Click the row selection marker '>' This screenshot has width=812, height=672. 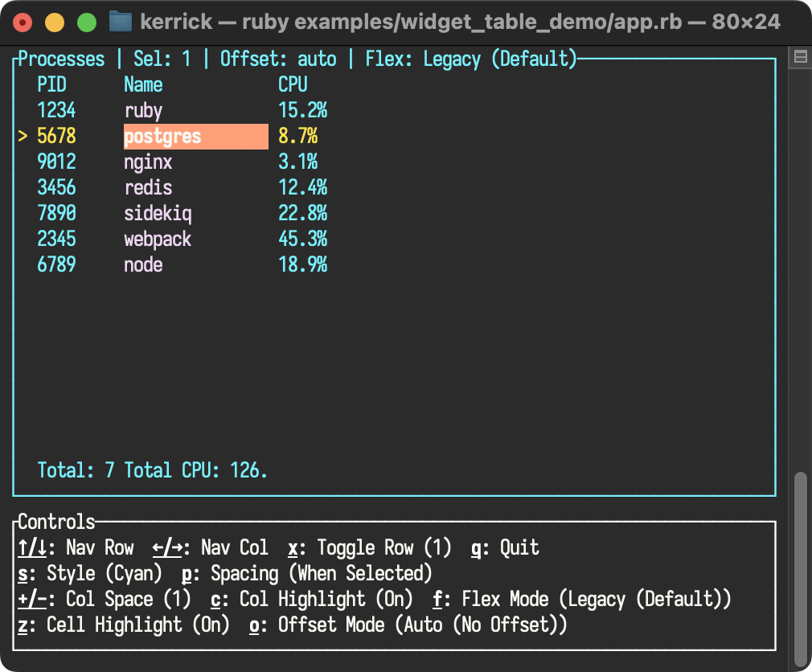pyautogui.click(x=23, y=136)
